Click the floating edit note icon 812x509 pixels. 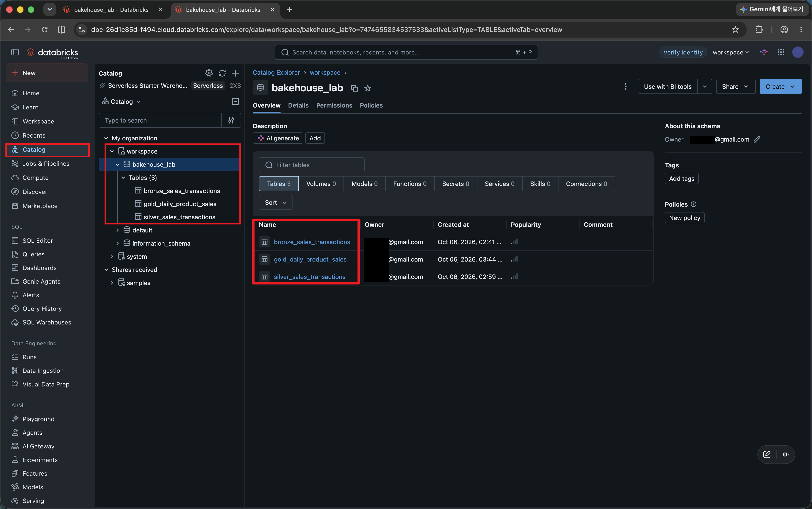tap(767, 455)
